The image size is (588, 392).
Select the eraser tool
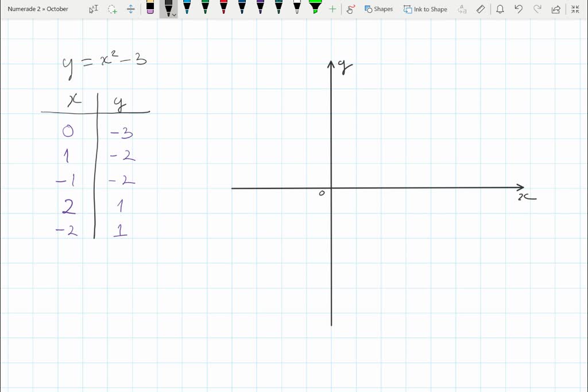150,8
